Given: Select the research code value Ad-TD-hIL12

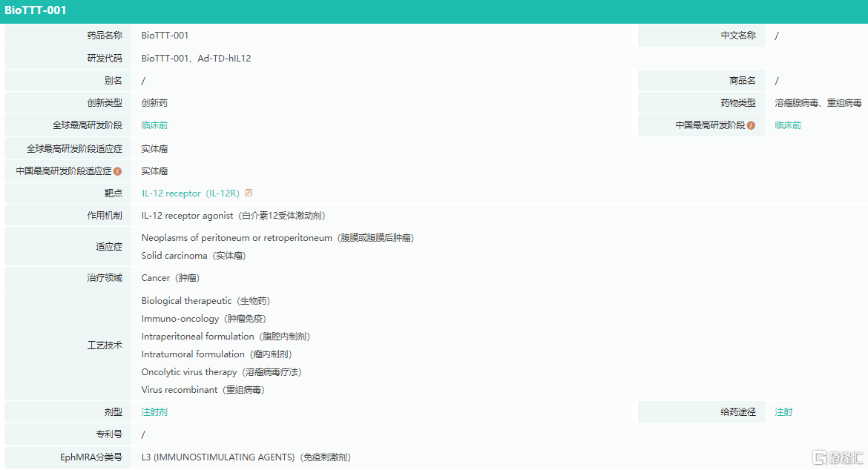Looking at the screenshot, I should [224, 58].
